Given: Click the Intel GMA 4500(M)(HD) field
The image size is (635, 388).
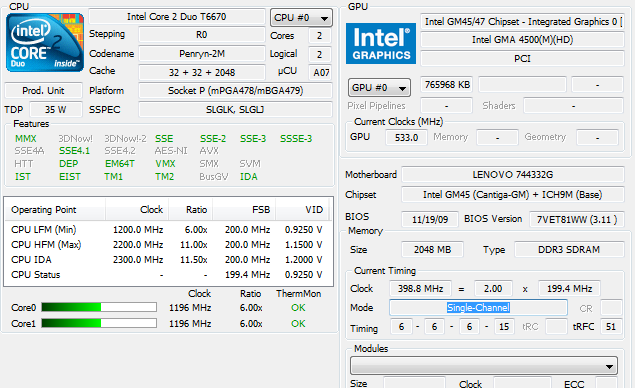Looking at the screenshot, I should click(522, 40).
